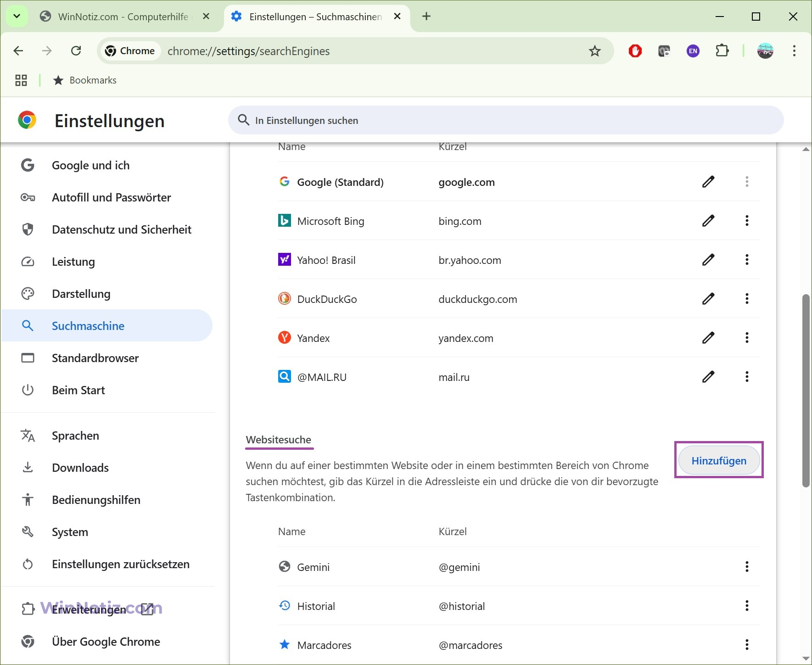The image size is (812, 665).
Task: Open the Bookmarks folder
Action: [85, 80]
